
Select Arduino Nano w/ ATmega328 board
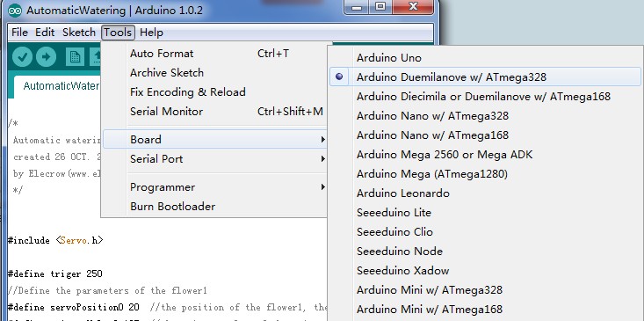pyautogui.click(x=485, y=116)
